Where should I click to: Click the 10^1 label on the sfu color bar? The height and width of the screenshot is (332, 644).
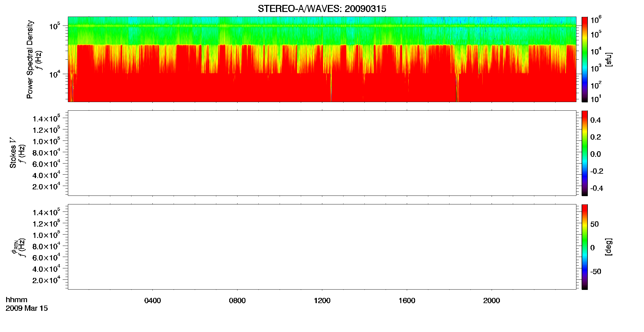click(595, 99)
